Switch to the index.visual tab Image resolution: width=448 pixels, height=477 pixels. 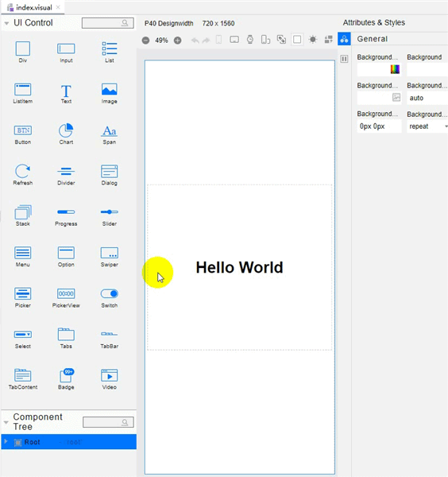click(x=33, y=7)
